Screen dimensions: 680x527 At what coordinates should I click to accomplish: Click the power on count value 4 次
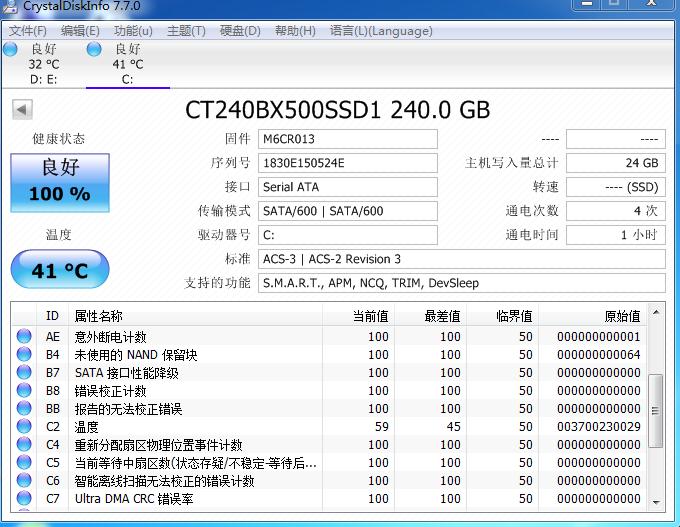tap(615, 211)
